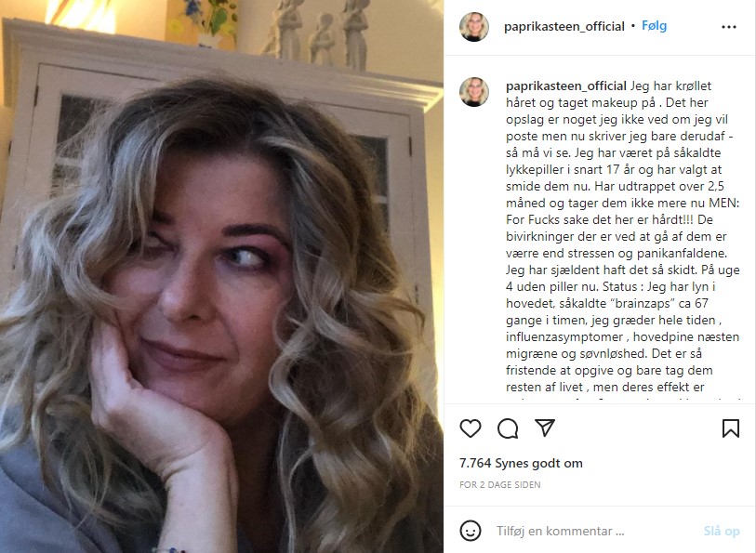Image resolution: width=756 pixels, height=553 pixels.
Task: Follow the account via Følg
Action: pyautogui.click(x=654, y=26)
